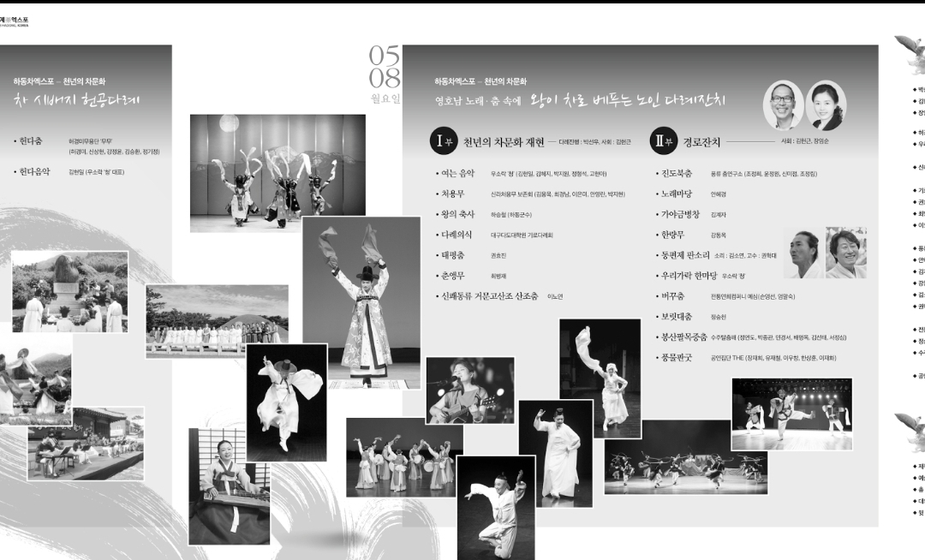Click the '김현일 (우소락 청 대표)' credit

coord(96,172)
